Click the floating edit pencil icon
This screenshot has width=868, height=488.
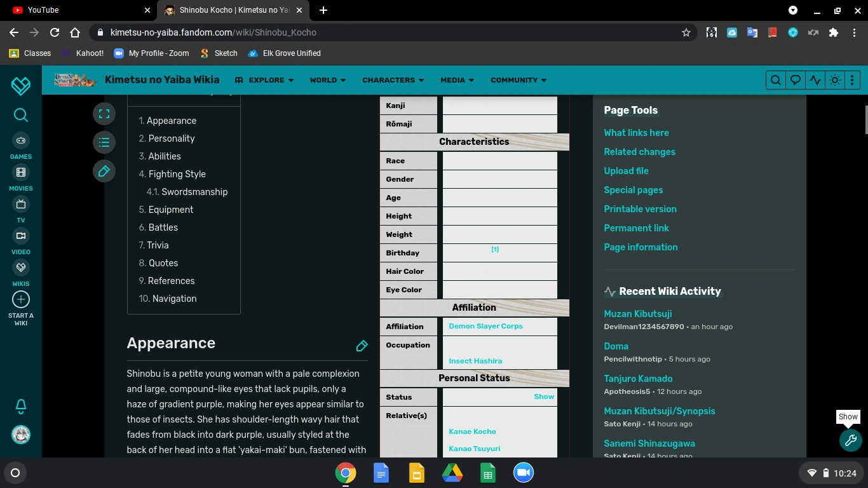tap(104, 171)
